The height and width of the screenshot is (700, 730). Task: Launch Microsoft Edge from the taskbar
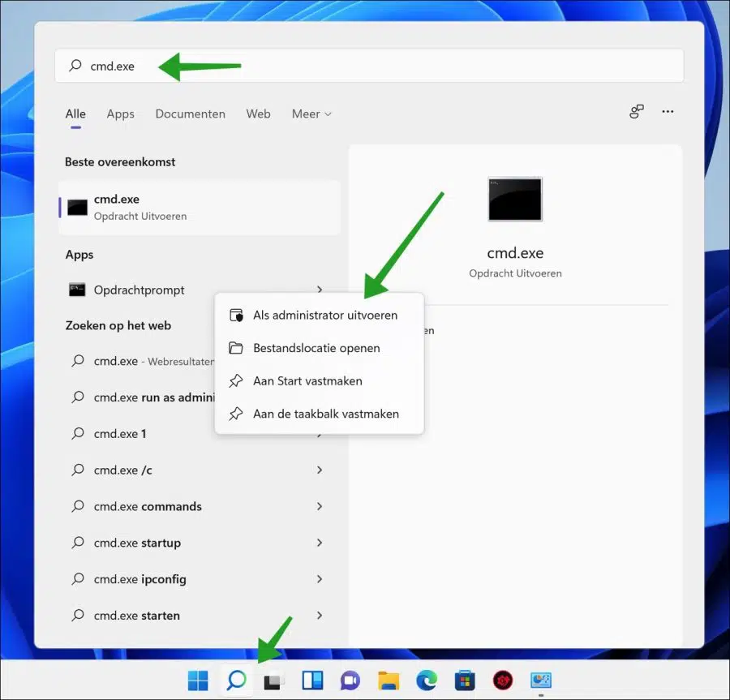point(427,681)
